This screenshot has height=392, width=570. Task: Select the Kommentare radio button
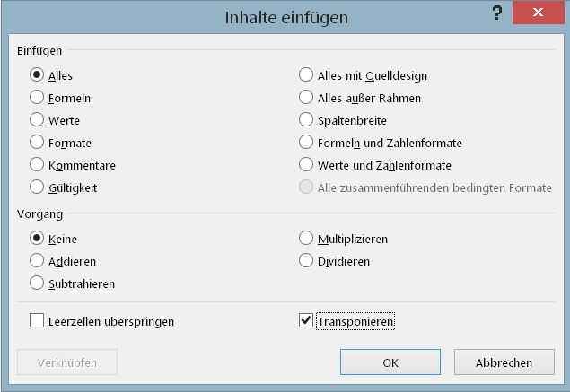click(x=37, y=165)
